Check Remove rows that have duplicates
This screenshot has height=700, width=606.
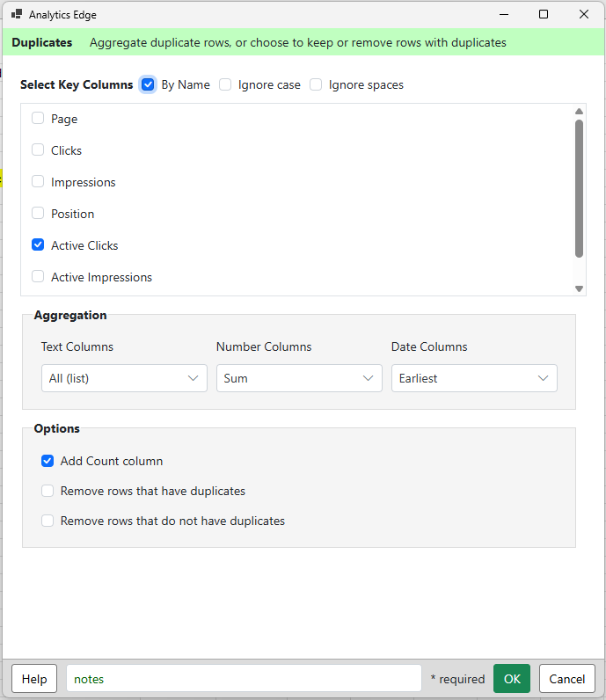click(47, 491)
